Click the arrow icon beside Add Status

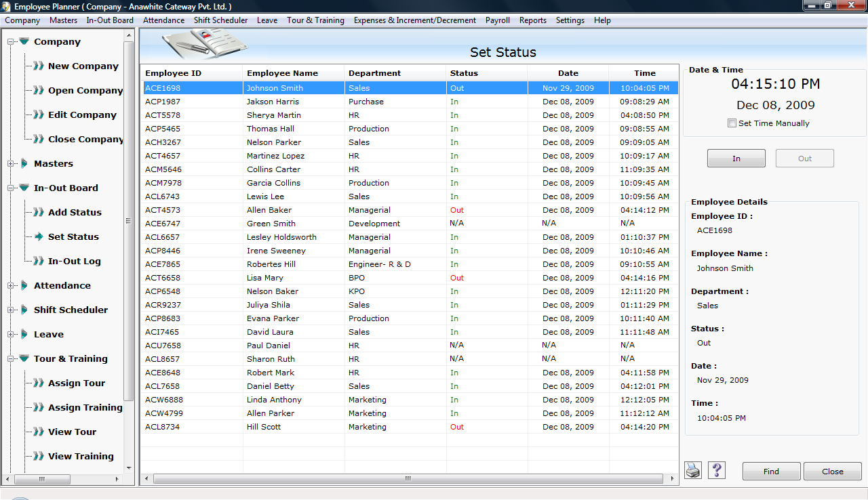39,213
